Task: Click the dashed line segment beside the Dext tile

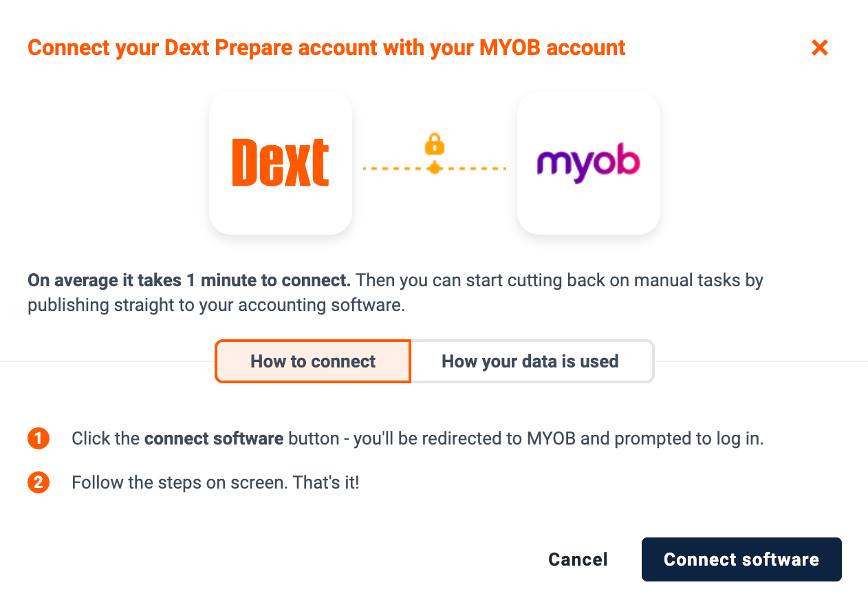Action: [393, 168]
